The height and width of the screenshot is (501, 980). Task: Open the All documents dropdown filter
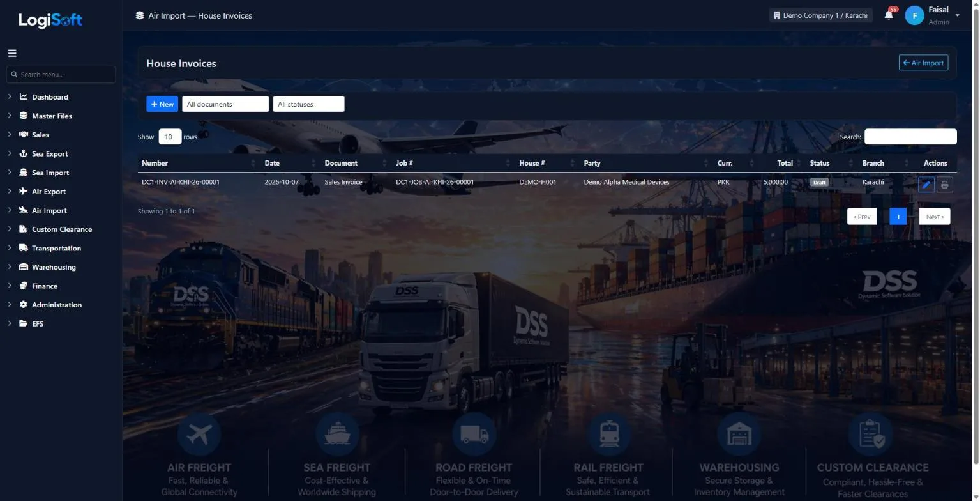[x=225, y=104]
